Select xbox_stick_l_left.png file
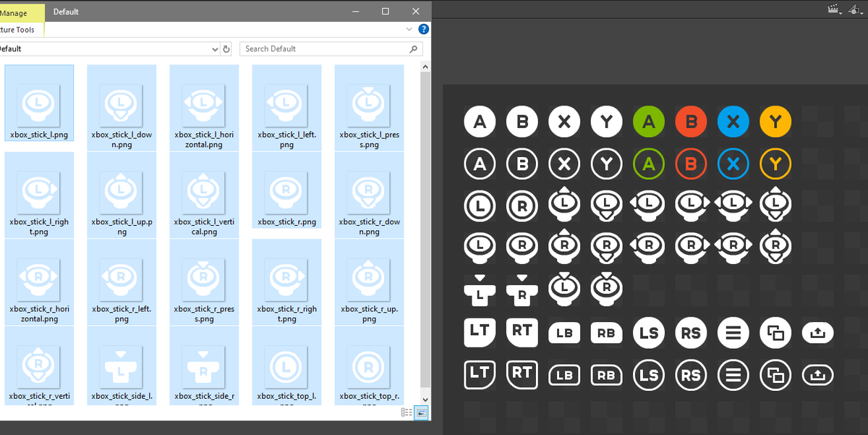This screenshot has width=868, height=435. tap(286, 107)
